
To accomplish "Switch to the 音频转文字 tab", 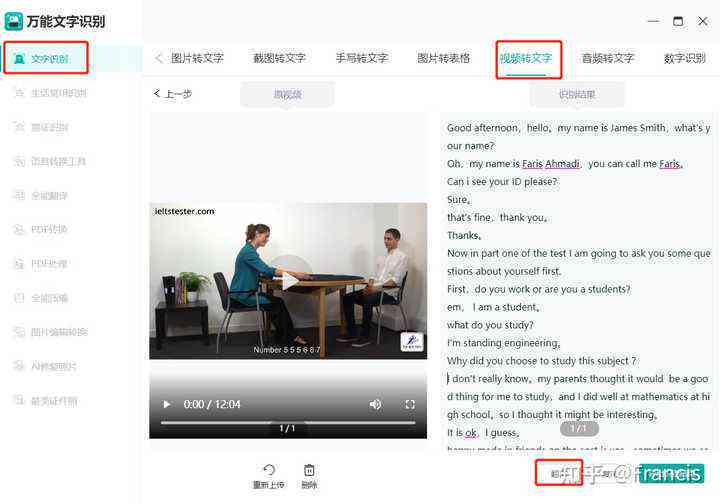I will click(608, 58).
